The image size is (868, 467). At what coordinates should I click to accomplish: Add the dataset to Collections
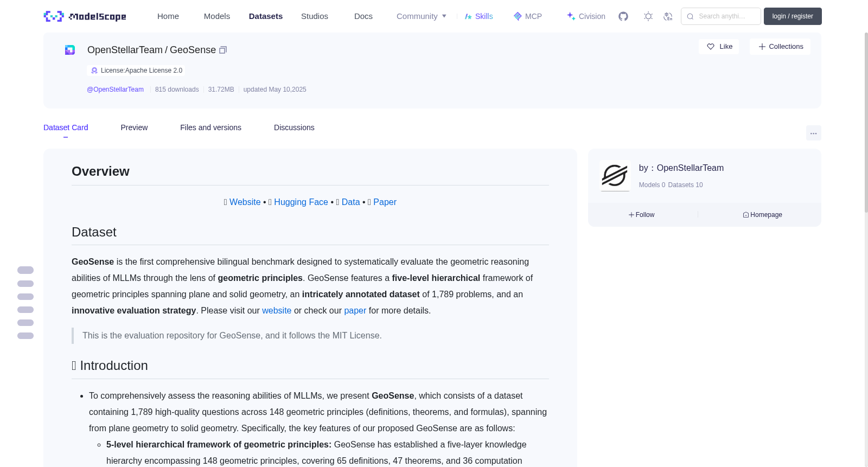[x=780, y=47]
